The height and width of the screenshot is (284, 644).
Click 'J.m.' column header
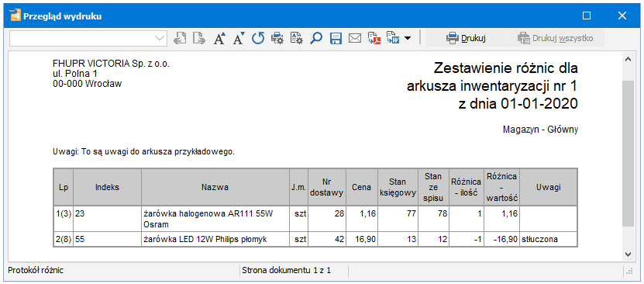point(299,187)
